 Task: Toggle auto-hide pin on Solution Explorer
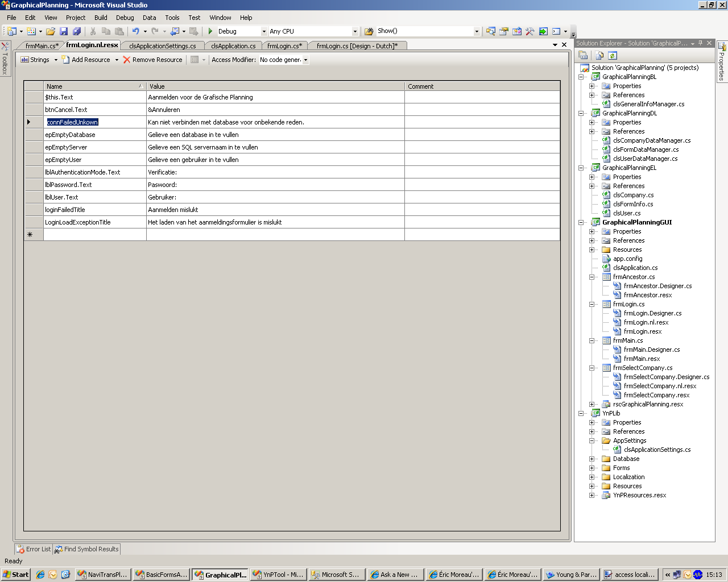(700, 43)
